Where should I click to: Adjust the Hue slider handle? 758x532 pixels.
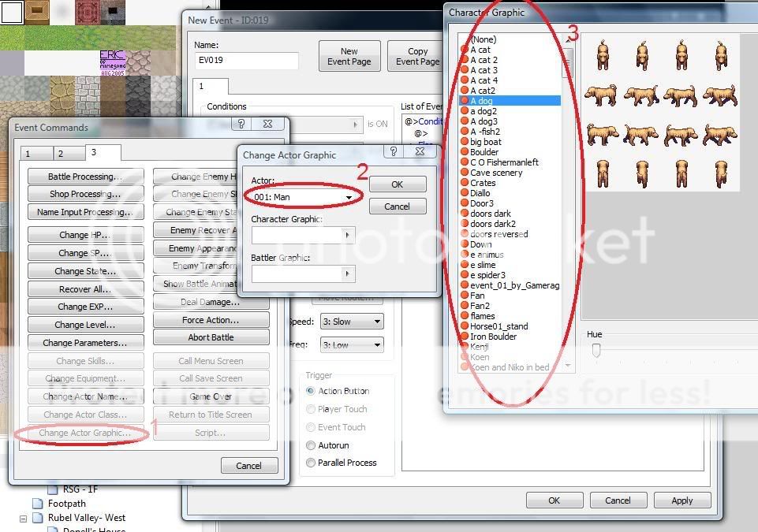(x=596, y=350)
